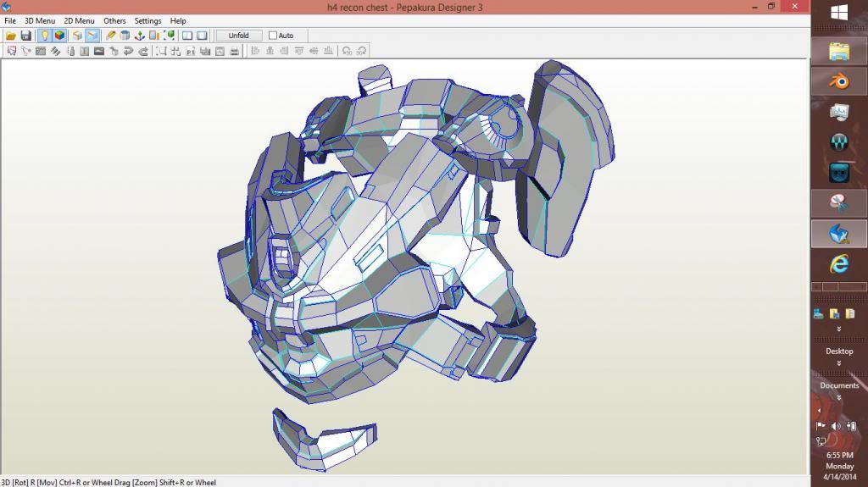Screen dimensions: 868x487
Task: Click the pencil edit icon in toolbar
Action: (110, 36)
